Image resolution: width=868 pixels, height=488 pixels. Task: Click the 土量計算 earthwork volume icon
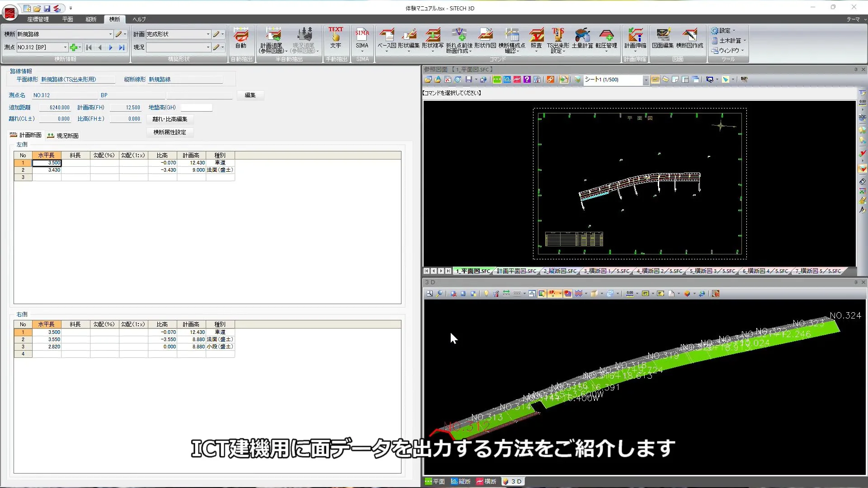click(x=582, y=37)
